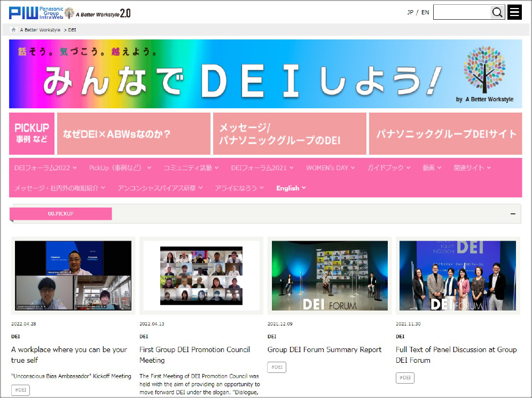Open the hamburger navigation menu
The image size is (532, 398).
coord(514,12)
